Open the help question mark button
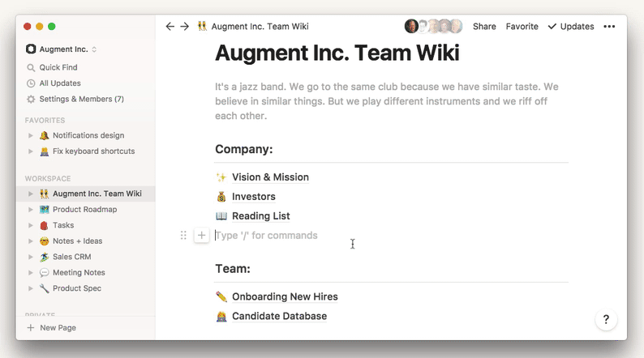The image size is (644, 358). click(606, 319)
